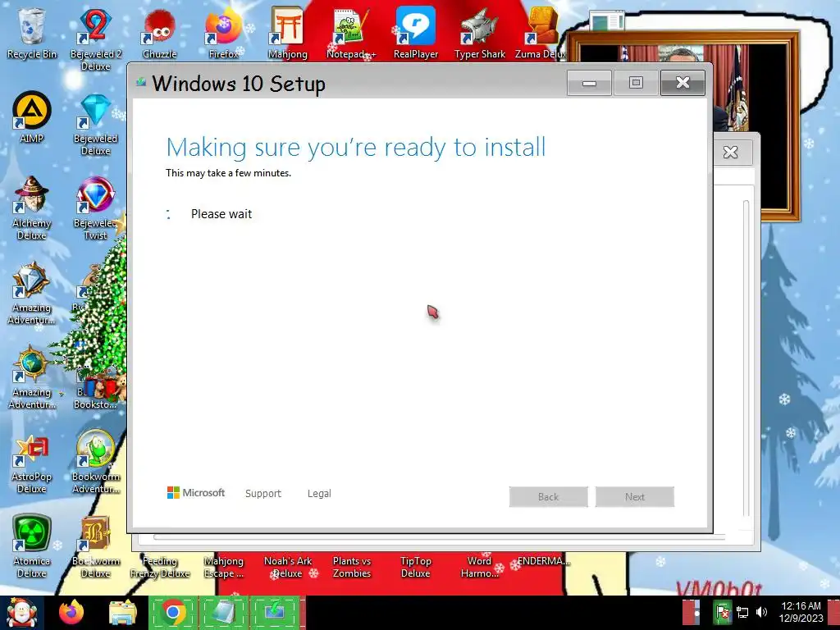Screen dimensions: 840x630
Task: Select the Plants vs Zombies label
Action: (x=351, y=567)
